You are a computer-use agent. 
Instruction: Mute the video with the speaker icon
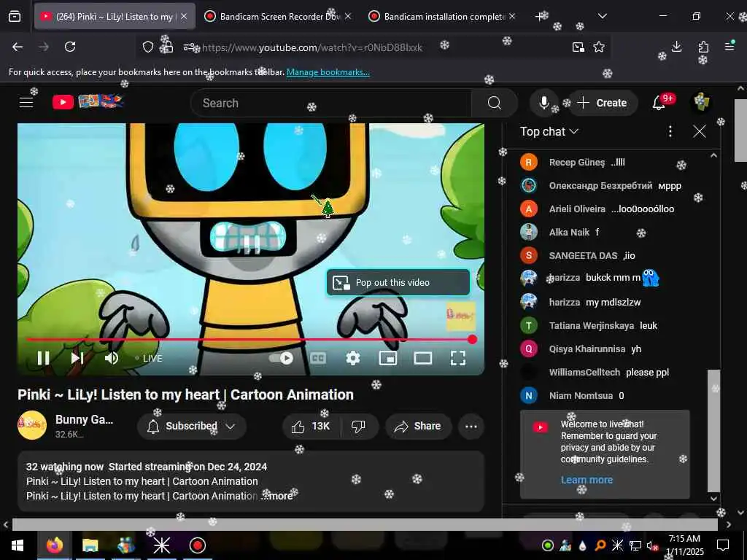pos(112,358)
